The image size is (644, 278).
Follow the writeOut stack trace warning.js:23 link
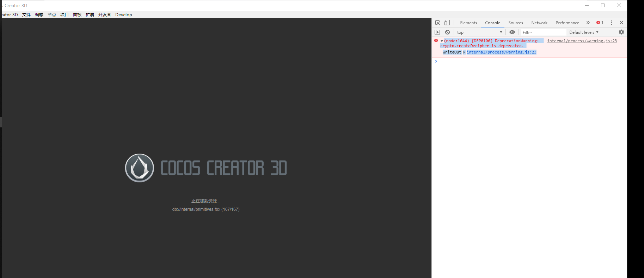pyautogui.click(x=502, y=52)
